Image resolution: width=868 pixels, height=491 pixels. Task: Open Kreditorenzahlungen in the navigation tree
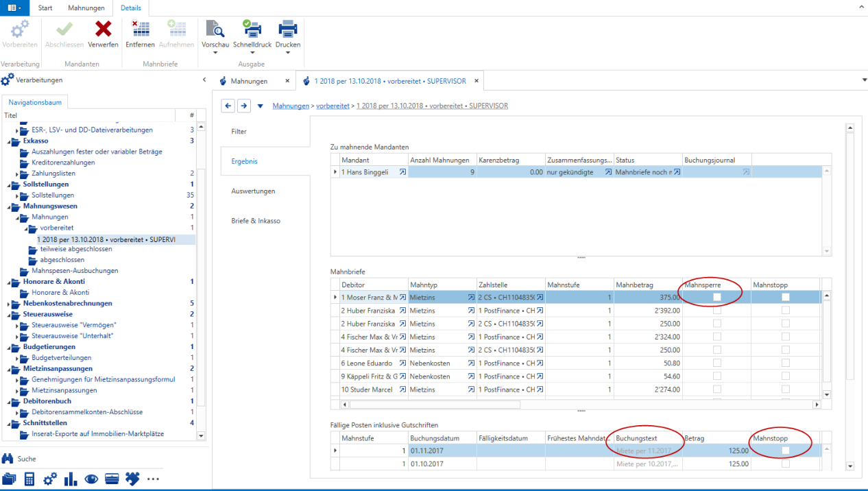click(63, 163)
